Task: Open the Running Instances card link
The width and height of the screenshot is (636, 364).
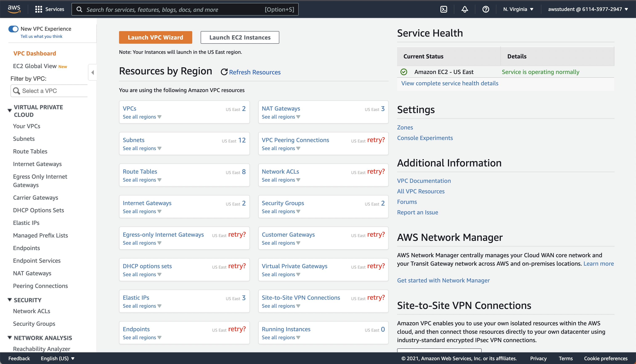Action: tap(286, 329)
